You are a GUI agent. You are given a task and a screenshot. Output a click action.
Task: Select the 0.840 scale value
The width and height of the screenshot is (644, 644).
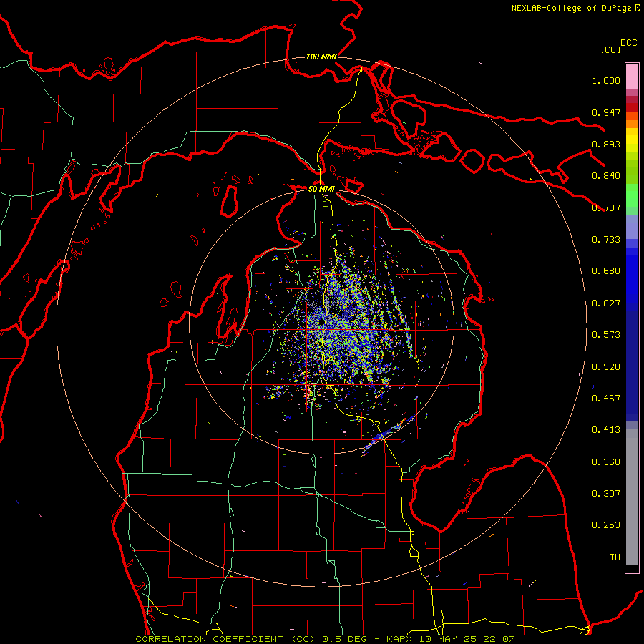pyautogui.click(x=606, y=176)
